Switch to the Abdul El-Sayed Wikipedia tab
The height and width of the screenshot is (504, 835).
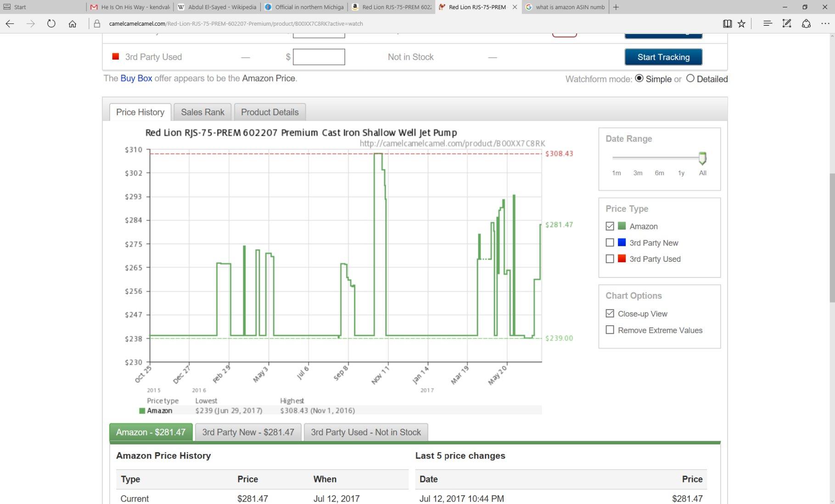click(218, 7)
